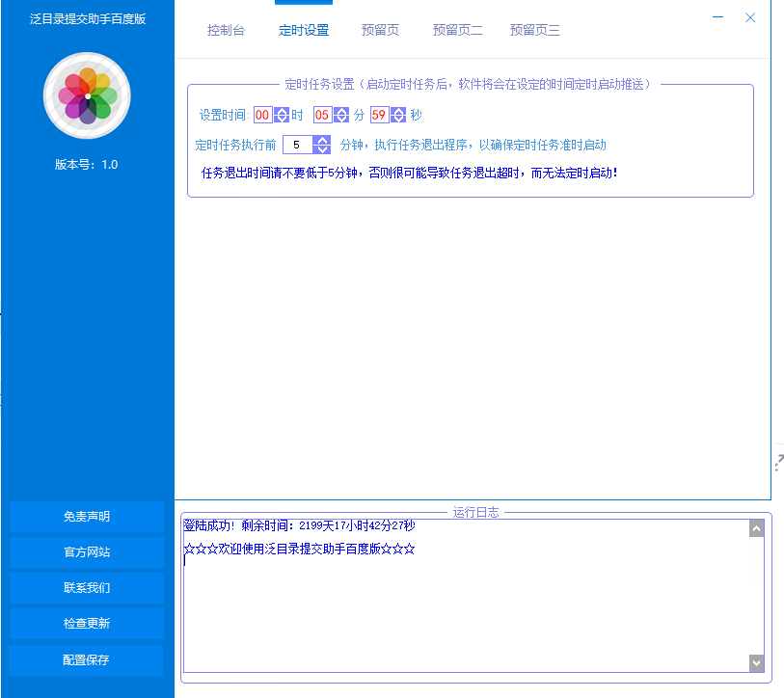Open the 预留页二 tab
The height and width of the screenshot is (698, 784).
tap(457, 30)
